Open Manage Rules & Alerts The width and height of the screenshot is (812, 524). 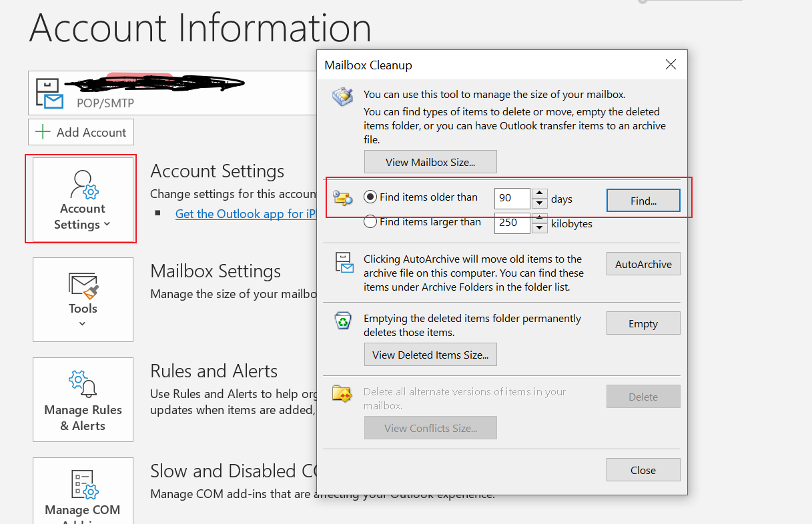[83, 399]
